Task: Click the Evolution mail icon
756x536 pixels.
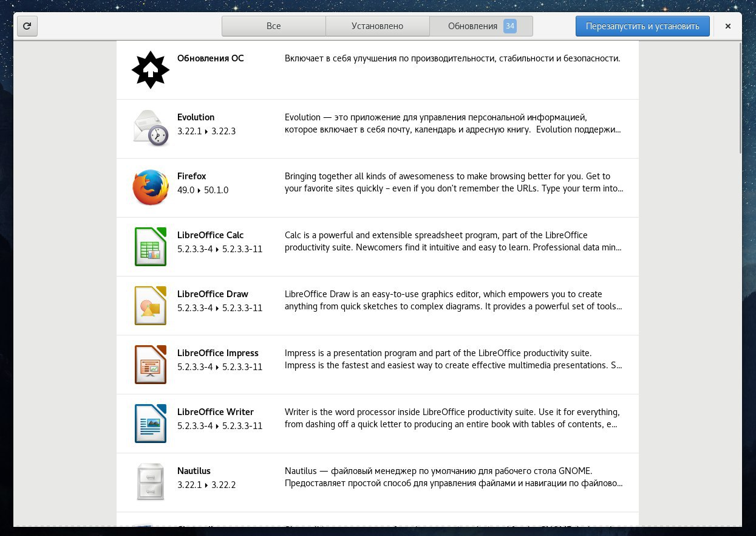Action: click(151, 128)
